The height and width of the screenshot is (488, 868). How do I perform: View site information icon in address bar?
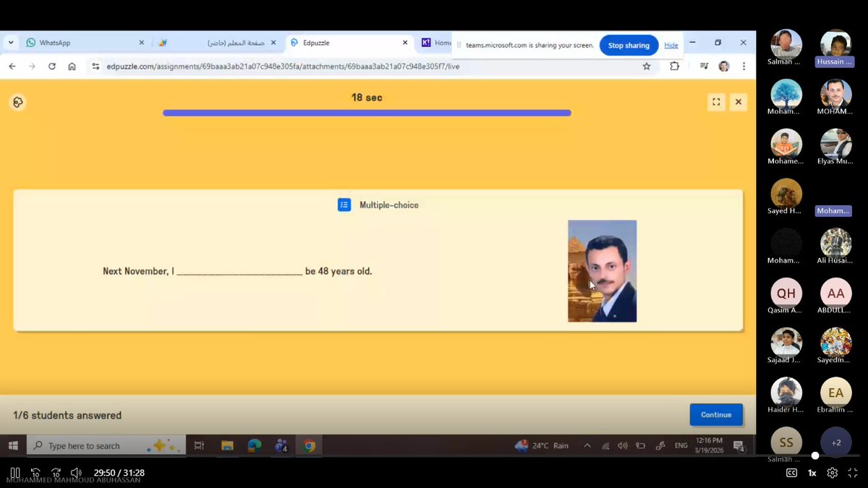coord(96,66)
